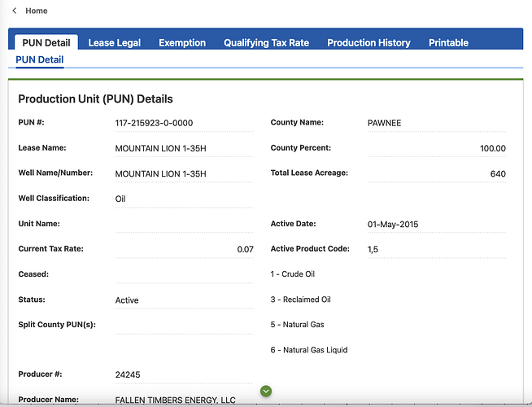The image size is (532, 407).
Task: Click the Producer # value 24245
Action: pos(128,374)
